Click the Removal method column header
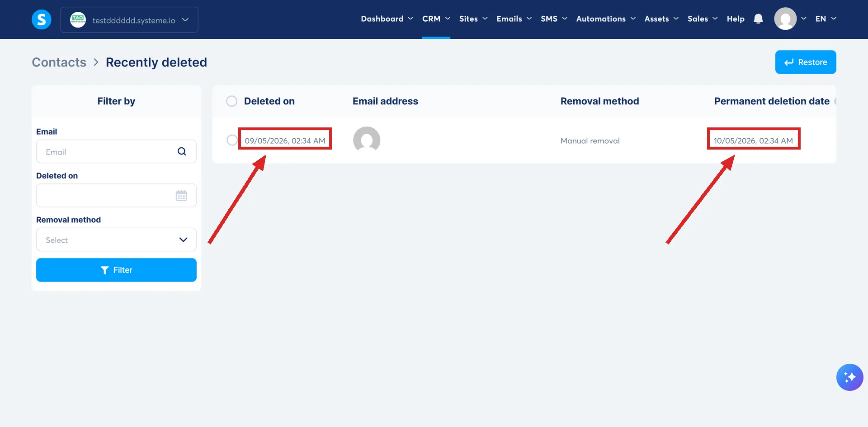This screenshot has height=427, width=868. click(599, 101)
